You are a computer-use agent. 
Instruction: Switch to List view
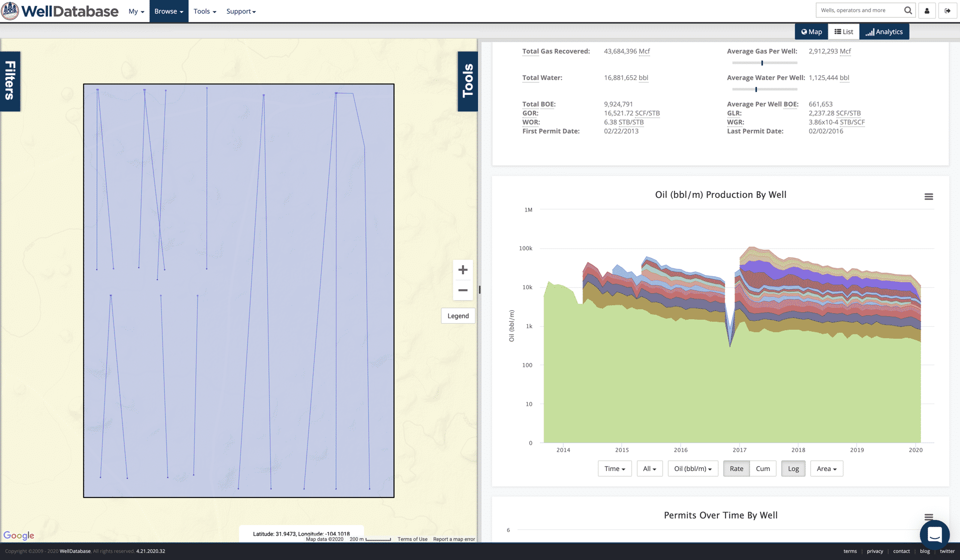click(x=843, y=31)
